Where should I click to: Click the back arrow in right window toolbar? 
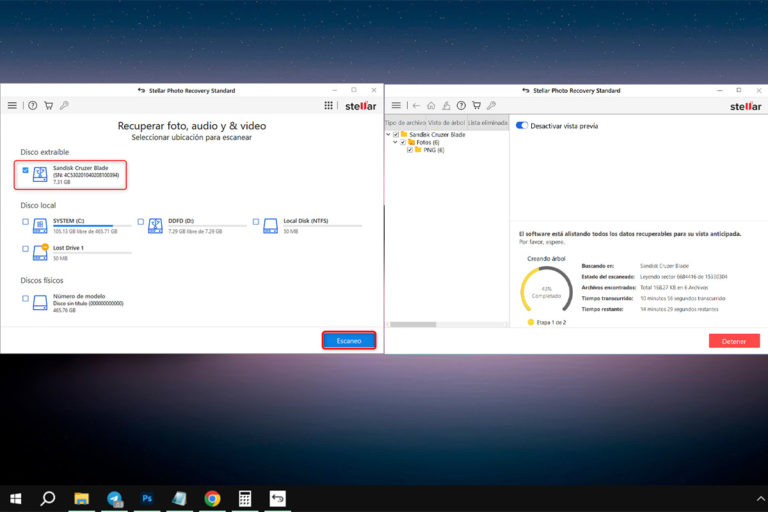click(x=416, y=105)
